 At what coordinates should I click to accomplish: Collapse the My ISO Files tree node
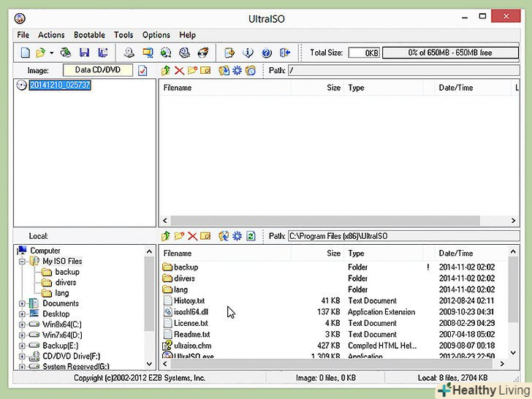(22, 261)
